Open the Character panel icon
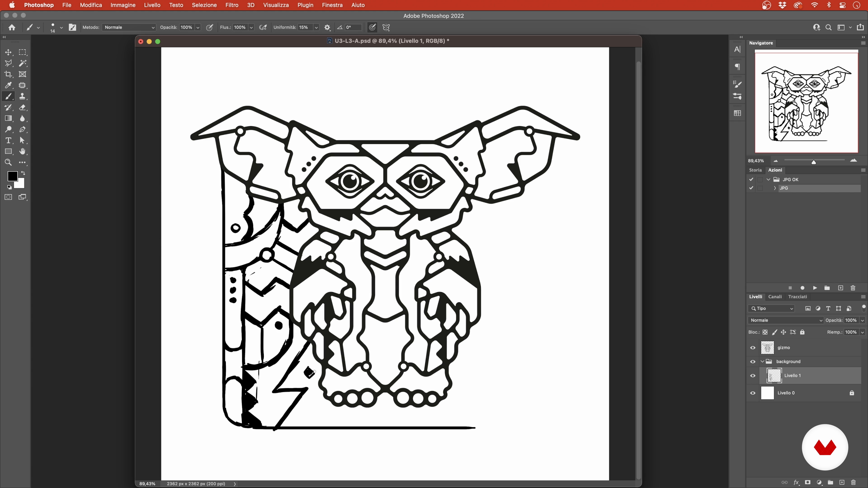The image size is (868, 488). [x=737, y=49]
